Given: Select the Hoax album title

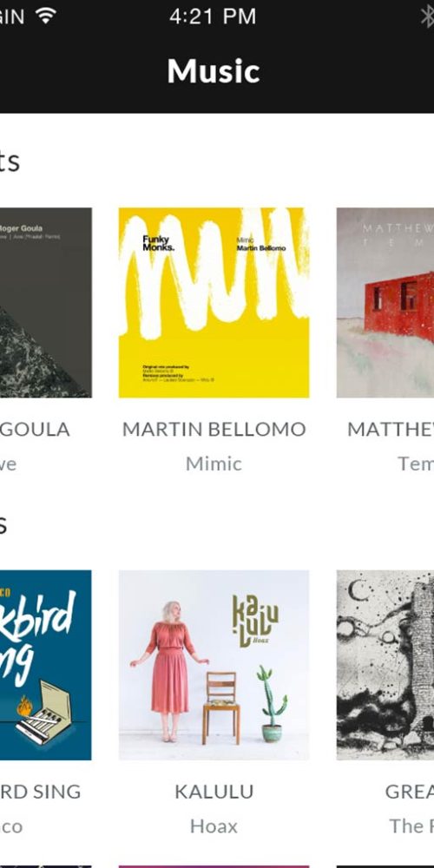Looking at the screenshot, I should pyautogui.click(x=214, y=826).
